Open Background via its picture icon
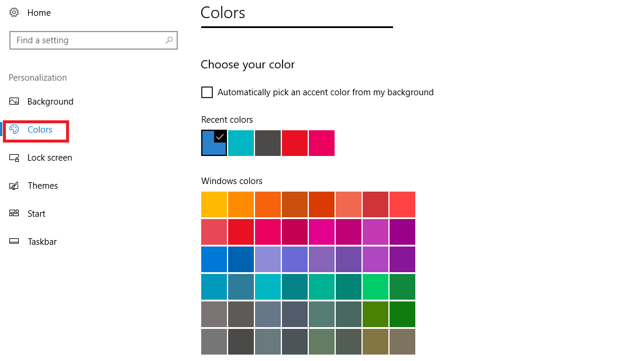The image size is (644, 361). click(14, 101)
